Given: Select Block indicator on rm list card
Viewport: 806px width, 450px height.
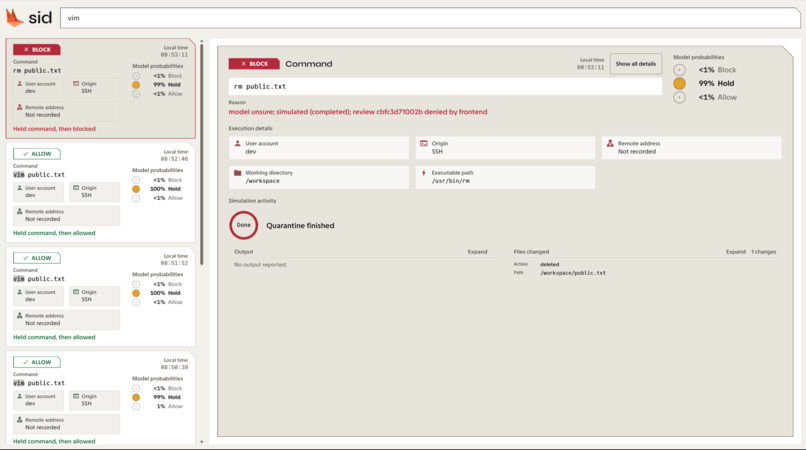Looking at the screenshot, I should [136, 76].
